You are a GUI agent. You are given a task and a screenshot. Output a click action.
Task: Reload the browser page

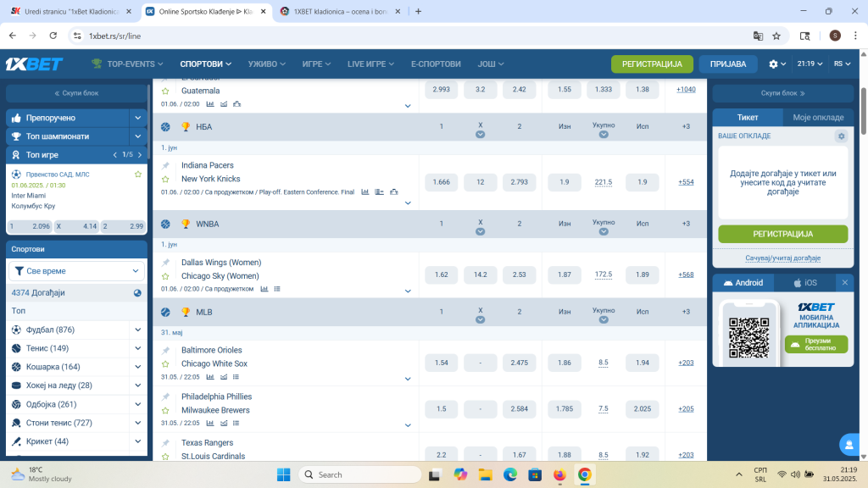[x=53, y=36]
